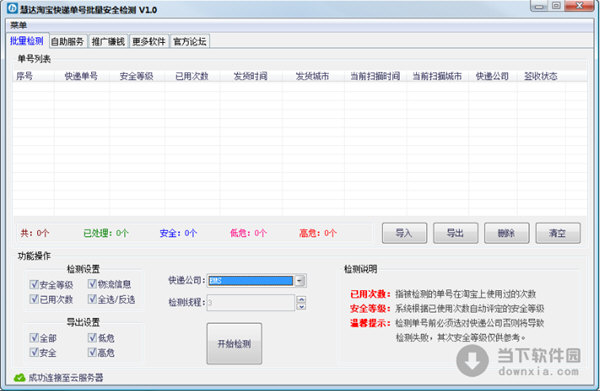The height and width of the screenshot is (391, 600).
Task: Go to the 官方论坛 tab
Action: point(190,41)
